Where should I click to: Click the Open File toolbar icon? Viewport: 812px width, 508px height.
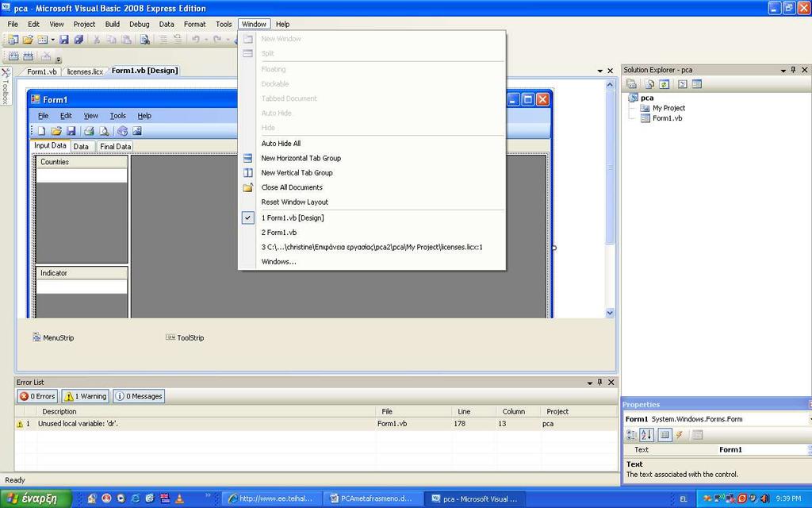click(x=28, y=40)
